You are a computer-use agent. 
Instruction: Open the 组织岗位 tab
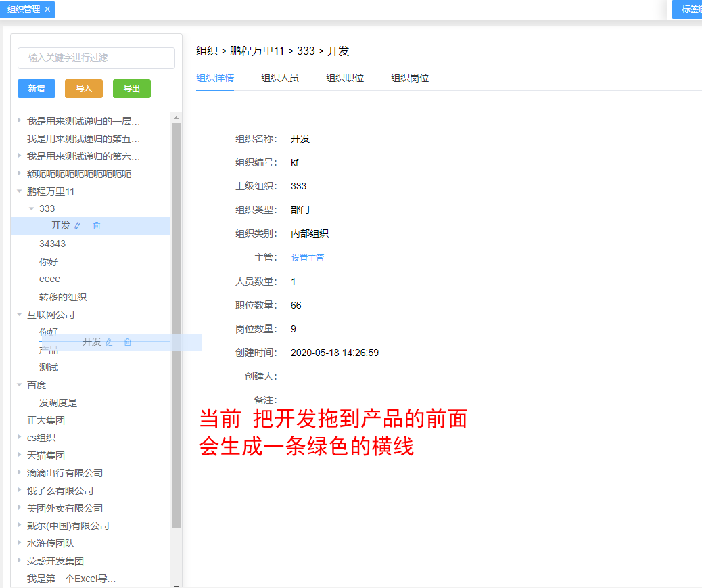tap(409, 78)
